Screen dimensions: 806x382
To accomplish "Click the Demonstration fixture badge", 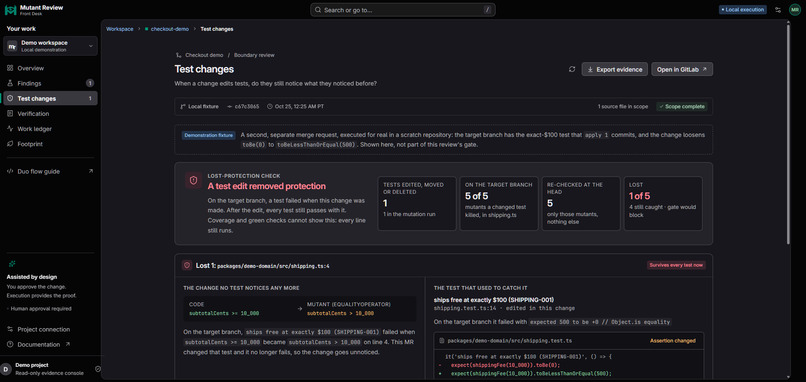I will click(x=208, y=135).
